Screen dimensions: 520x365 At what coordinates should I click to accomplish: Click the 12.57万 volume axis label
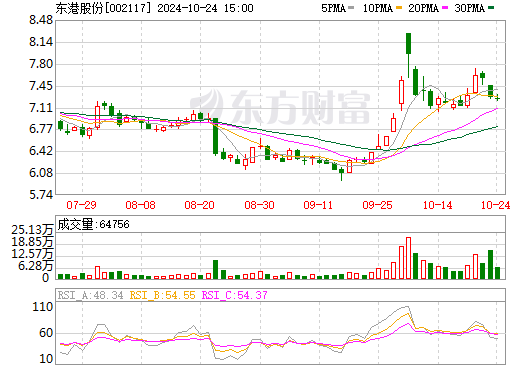32,254
